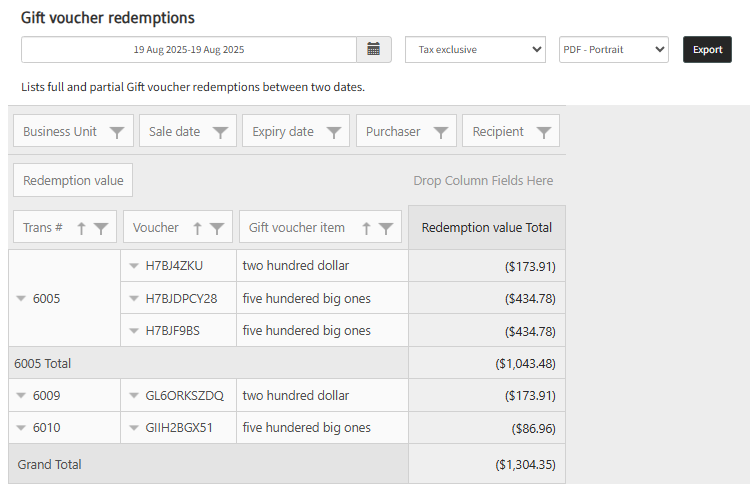Click the date range input field

click(189, 49)
